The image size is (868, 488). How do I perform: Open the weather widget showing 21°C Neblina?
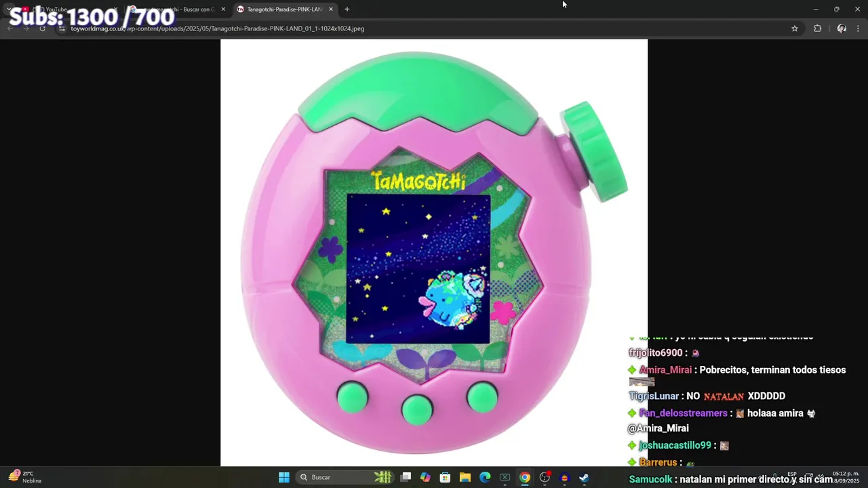pyautogui.click(x=25, y=477)
